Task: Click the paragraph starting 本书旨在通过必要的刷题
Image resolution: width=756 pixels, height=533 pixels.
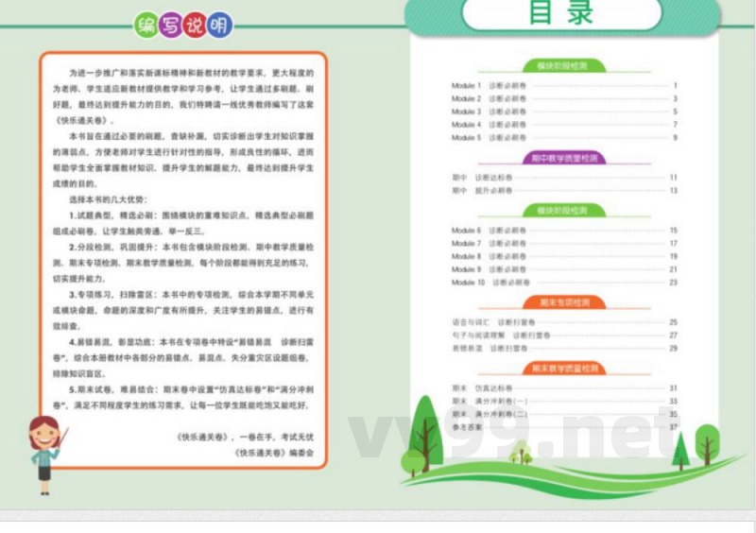Action: click(183, 160)
